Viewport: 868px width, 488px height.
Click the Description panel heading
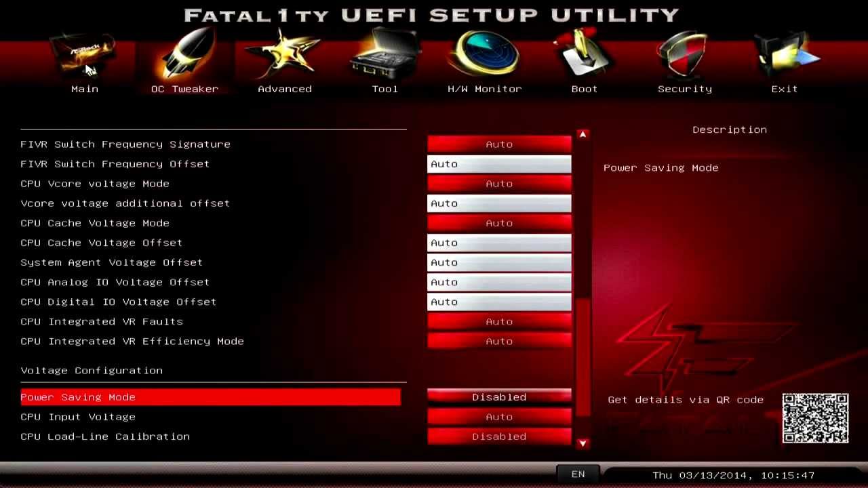pyautogui.click(x=730, y=129)
